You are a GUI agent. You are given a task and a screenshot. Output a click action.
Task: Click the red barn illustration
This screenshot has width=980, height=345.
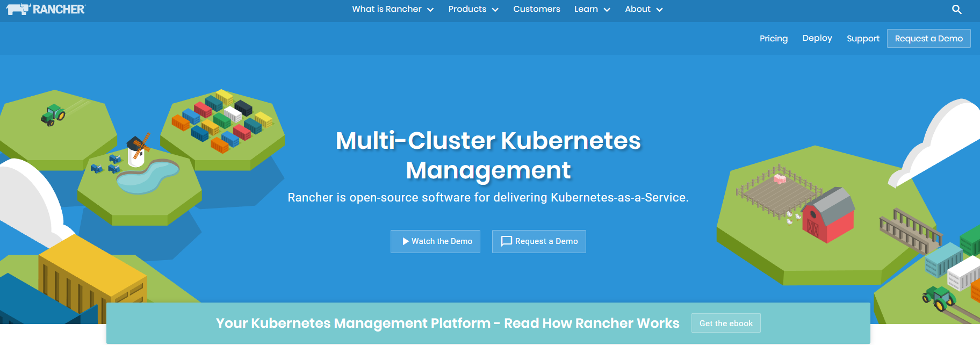tap(827, 215)
